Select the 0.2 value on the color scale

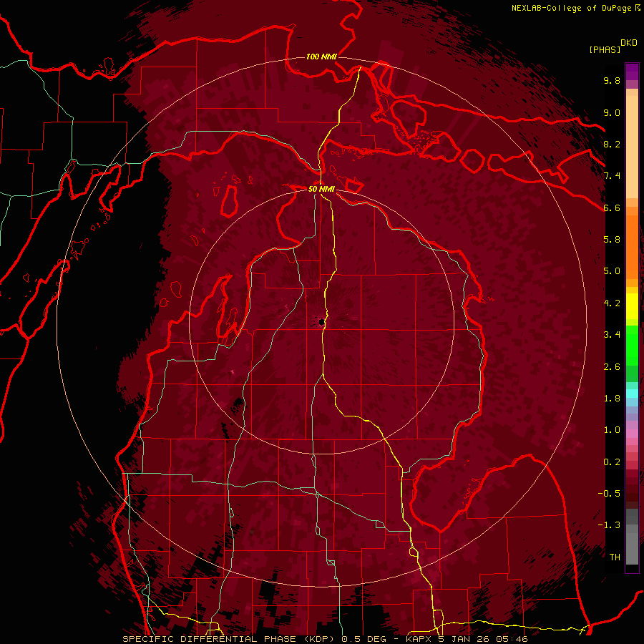click(x=612, y=462)
